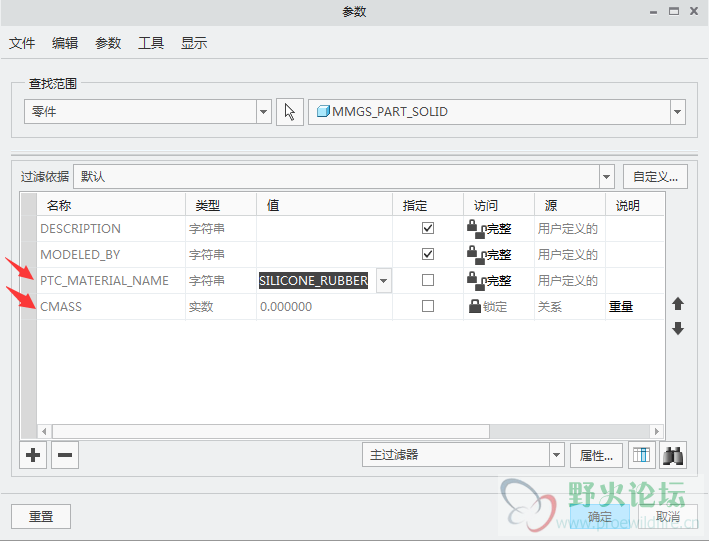This screenshot has height=541, width=709.
Task: Click the CMASS value 0.000000
Action: pos(286,307)
